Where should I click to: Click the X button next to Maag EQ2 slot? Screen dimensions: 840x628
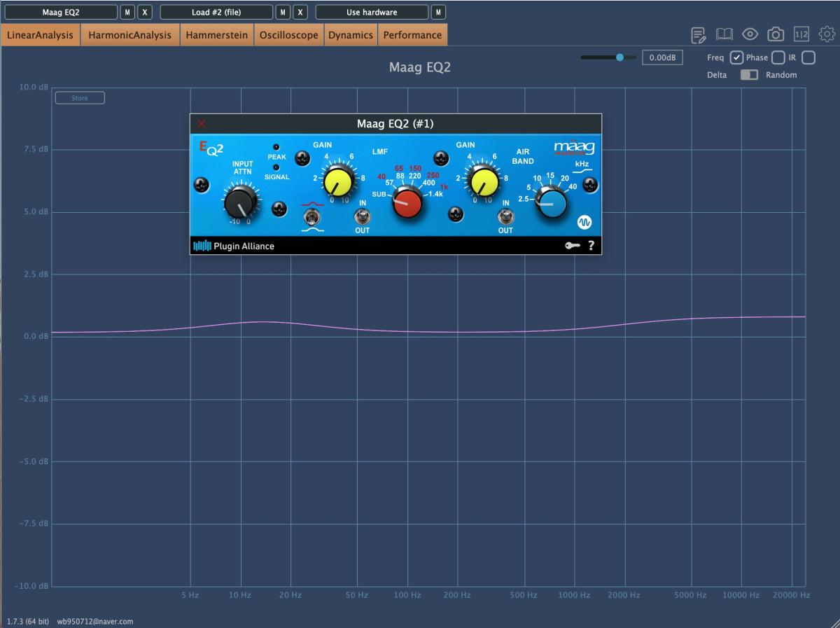pyautogui.click(x=144, y=12)
